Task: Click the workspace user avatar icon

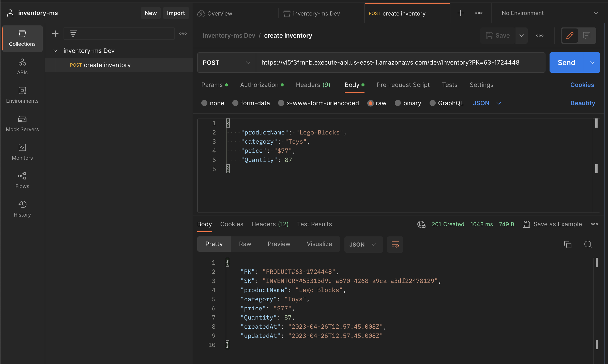Action: [10, 13]
